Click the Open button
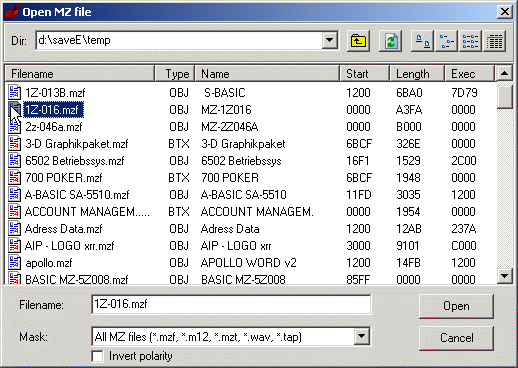 456,306
